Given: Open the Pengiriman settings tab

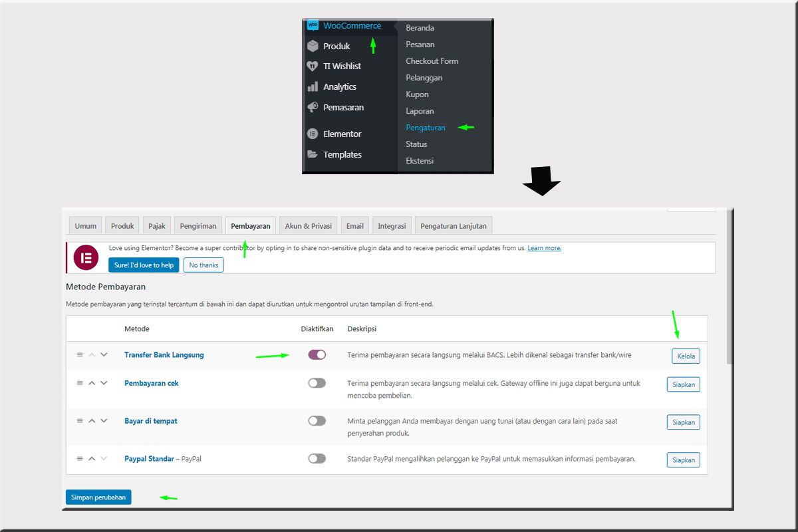Looking at the screenshot, I should 198,225.
